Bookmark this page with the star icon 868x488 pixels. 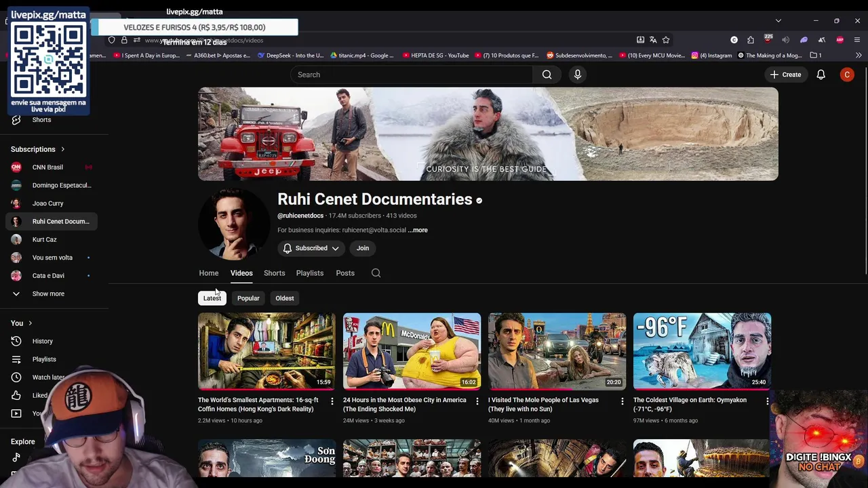[x=666, y=40]
